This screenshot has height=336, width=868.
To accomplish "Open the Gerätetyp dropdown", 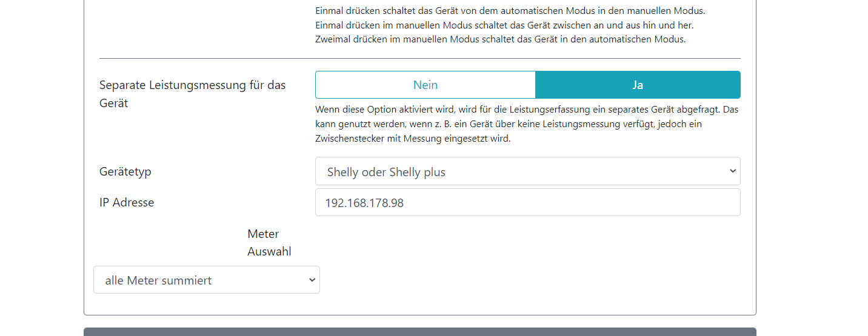I will pyautogui.click(x=527, y=171).
